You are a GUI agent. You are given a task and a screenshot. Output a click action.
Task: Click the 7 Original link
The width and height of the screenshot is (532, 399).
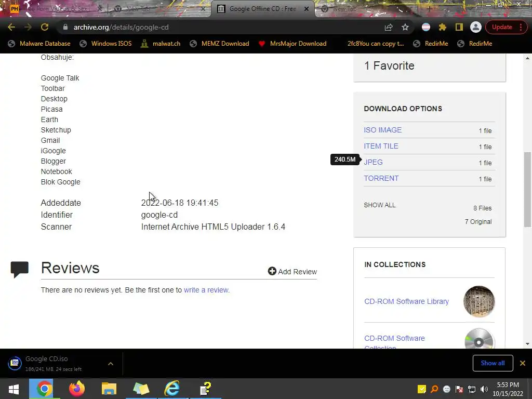(478, 221)
